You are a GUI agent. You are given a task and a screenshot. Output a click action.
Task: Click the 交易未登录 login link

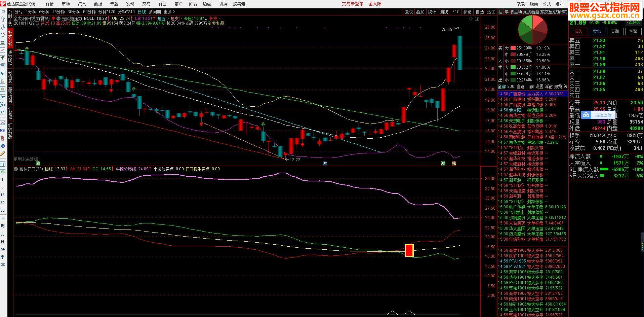point(353,4)
